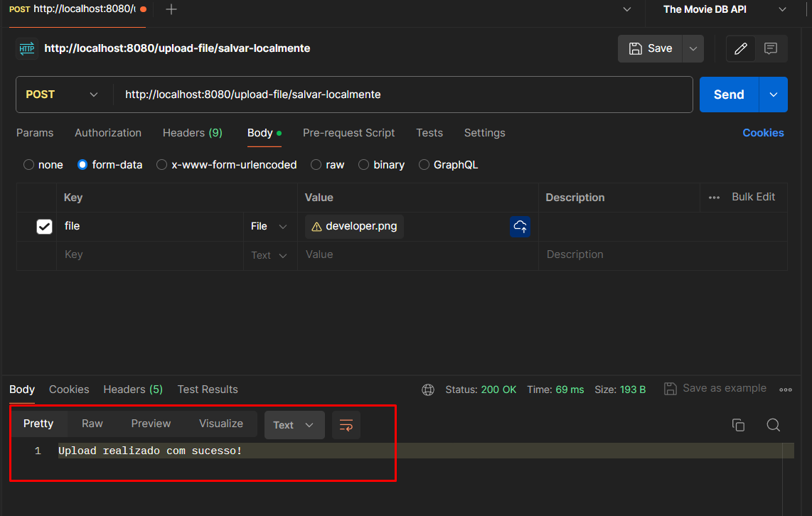The image size is (812, 516).
Task: Select the none body type radio
Action: (x=28, y=165)
